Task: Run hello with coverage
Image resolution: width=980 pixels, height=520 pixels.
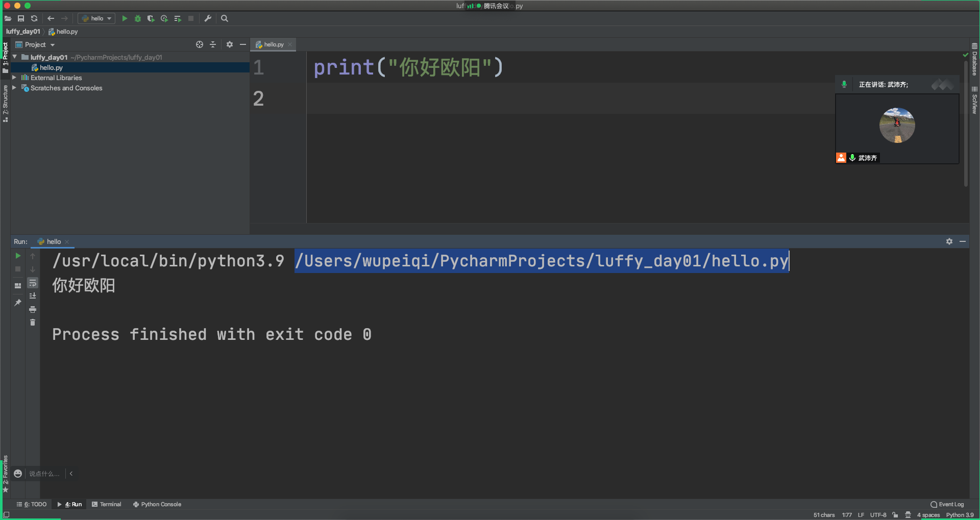Action: [x=151, y=18]
